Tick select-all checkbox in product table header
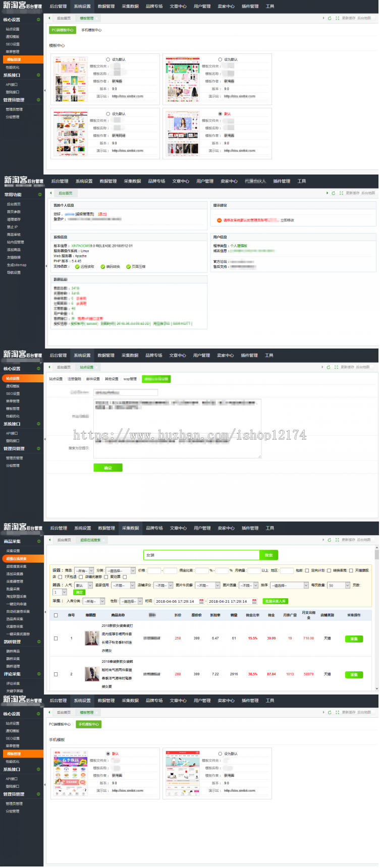380x868 pixels. (56, 615)
